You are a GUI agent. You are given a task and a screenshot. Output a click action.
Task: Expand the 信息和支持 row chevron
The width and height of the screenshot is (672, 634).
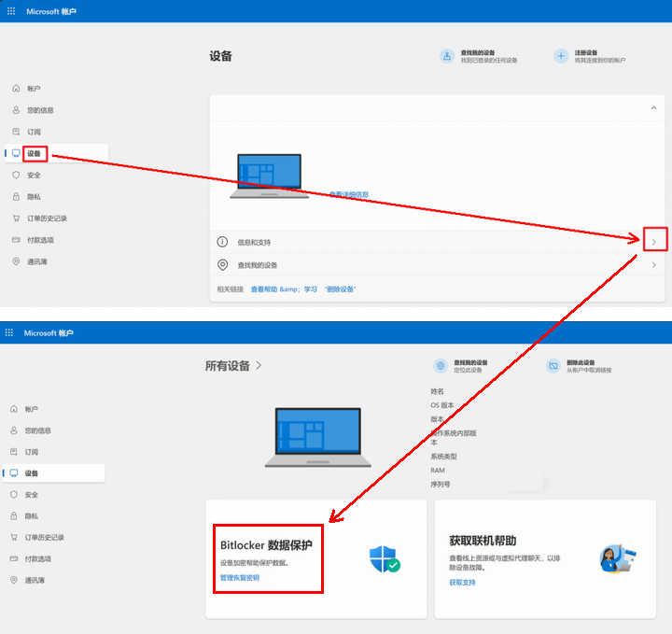coord(653,242)
